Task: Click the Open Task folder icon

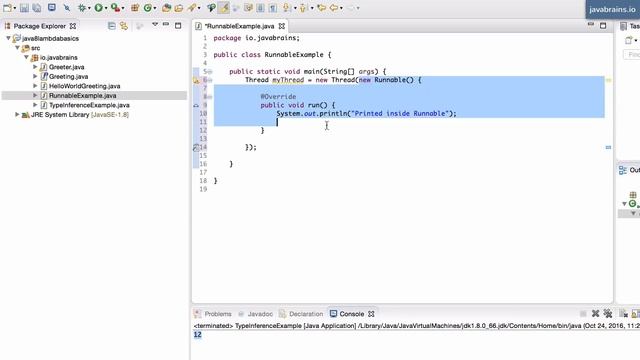Action: tap(179, 8)
